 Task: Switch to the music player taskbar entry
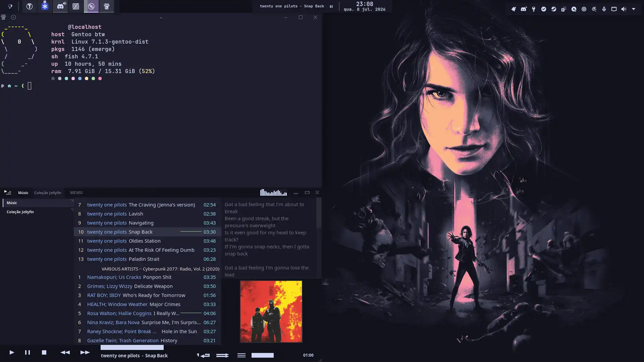(91, 6)
